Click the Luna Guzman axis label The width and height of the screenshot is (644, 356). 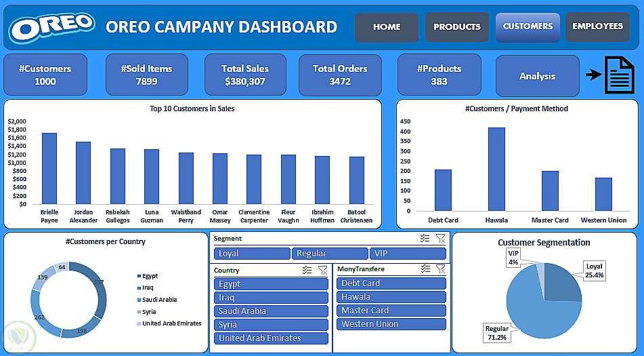tap(152, 216)
